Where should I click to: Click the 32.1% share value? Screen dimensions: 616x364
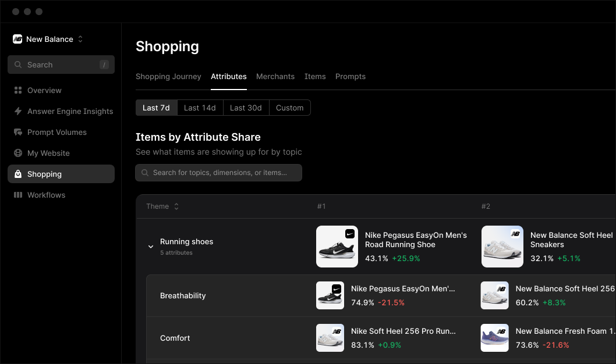point(541,259)
